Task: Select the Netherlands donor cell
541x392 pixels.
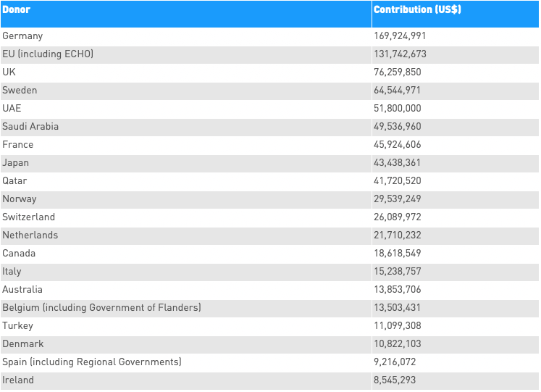Action: pyautogui.click(x=30, y=235)
